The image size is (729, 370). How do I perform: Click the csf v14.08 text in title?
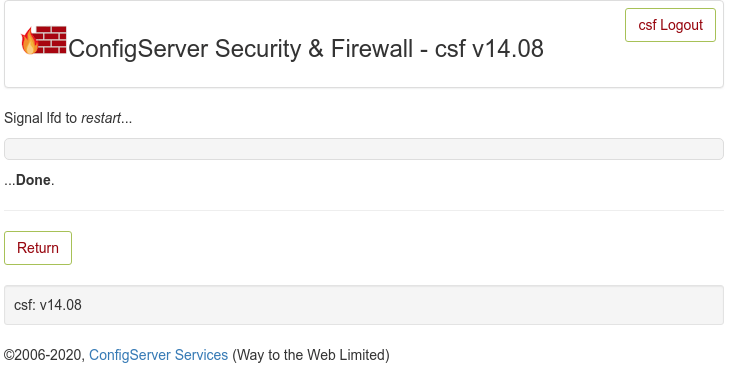click(489, 48)
